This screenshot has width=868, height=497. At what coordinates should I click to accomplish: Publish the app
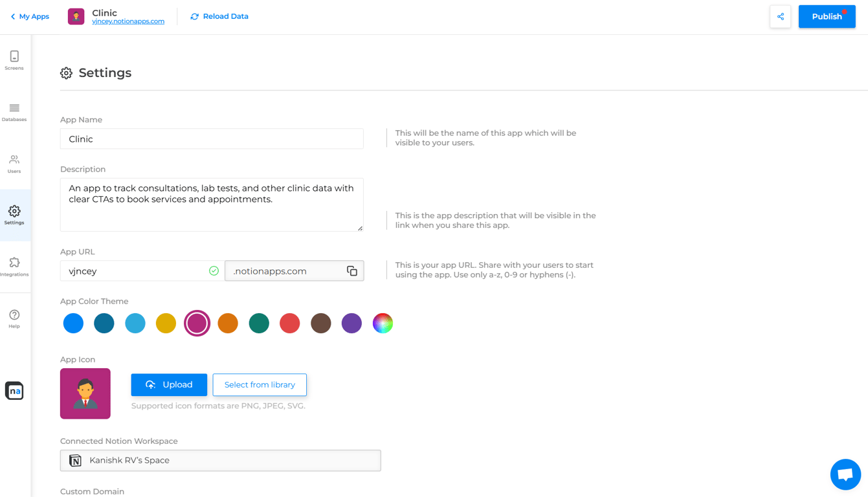click(827, 17)
